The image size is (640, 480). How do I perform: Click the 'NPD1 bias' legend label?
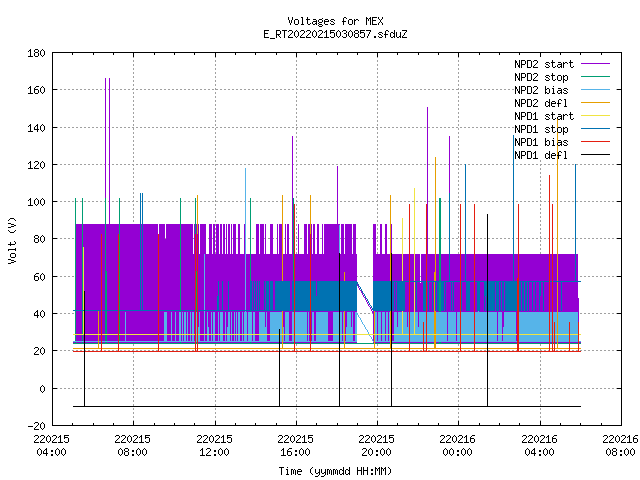click(541, 142)
